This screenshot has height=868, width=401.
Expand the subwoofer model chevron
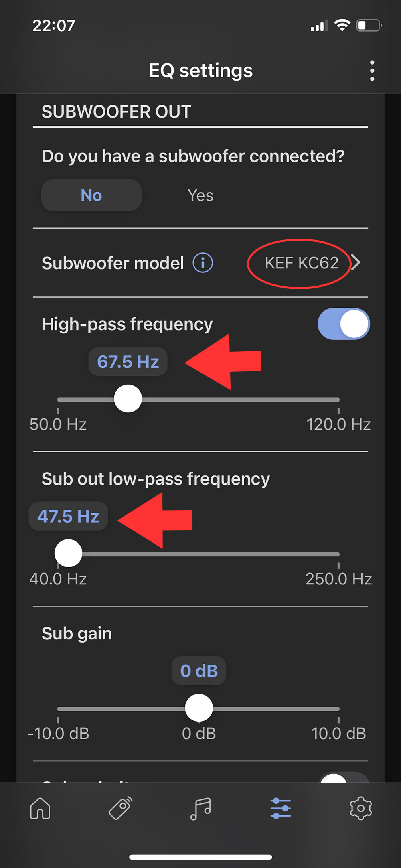[356, 263]
